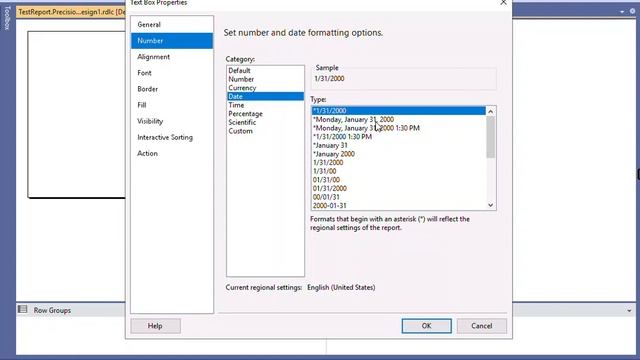This screenshot has height=360, width=640.
Task: Select *Monday, January 31, 2000 format
Action: point(398,120)
